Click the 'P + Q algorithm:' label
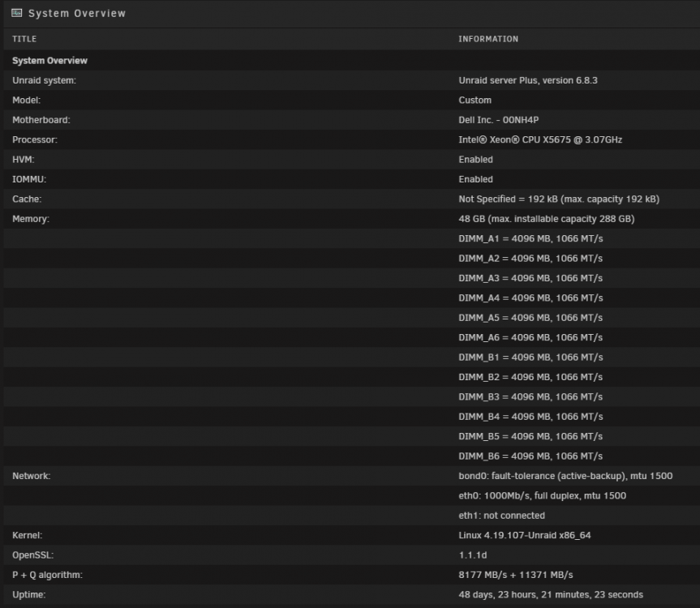Image resolution: width=700 pixels, height=608 pixels. [47, 575]
